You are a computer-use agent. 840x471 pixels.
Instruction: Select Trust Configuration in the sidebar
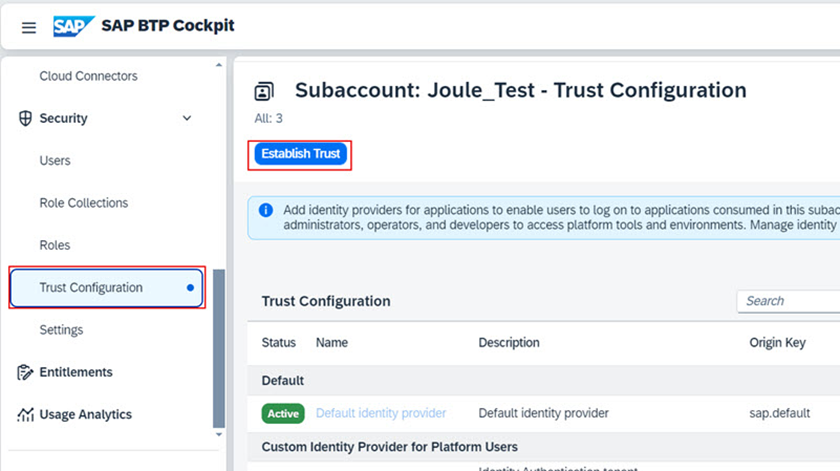pos(91,287)
